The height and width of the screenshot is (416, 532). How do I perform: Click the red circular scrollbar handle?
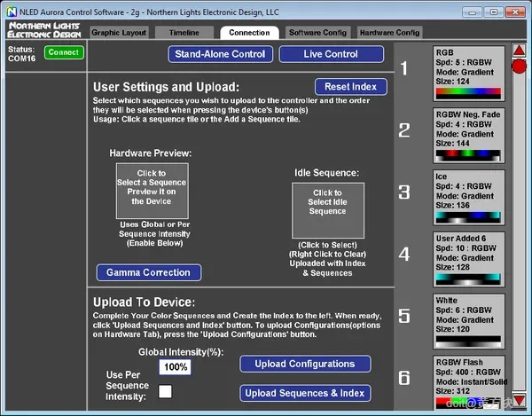click(519, 67)
